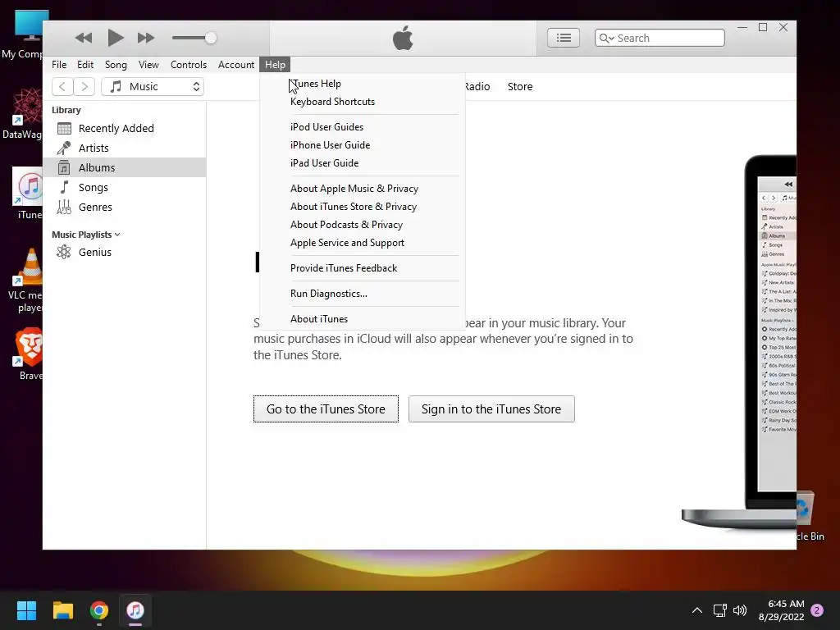The height and width of the screenshot is (630, 840).
Task: Click the Genres guitar icon
Action: pyautogui.click(x=64, y=207)
